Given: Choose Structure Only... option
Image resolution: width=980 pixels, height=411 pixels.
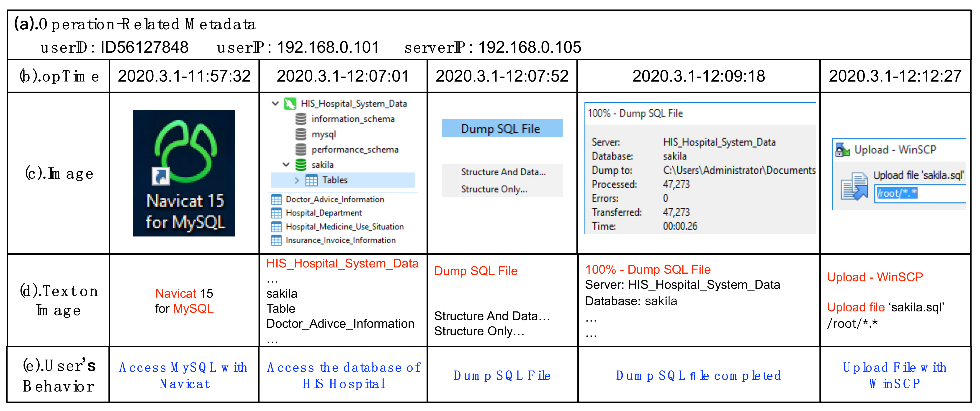Looking at the screenshot, I should [494, 189].
